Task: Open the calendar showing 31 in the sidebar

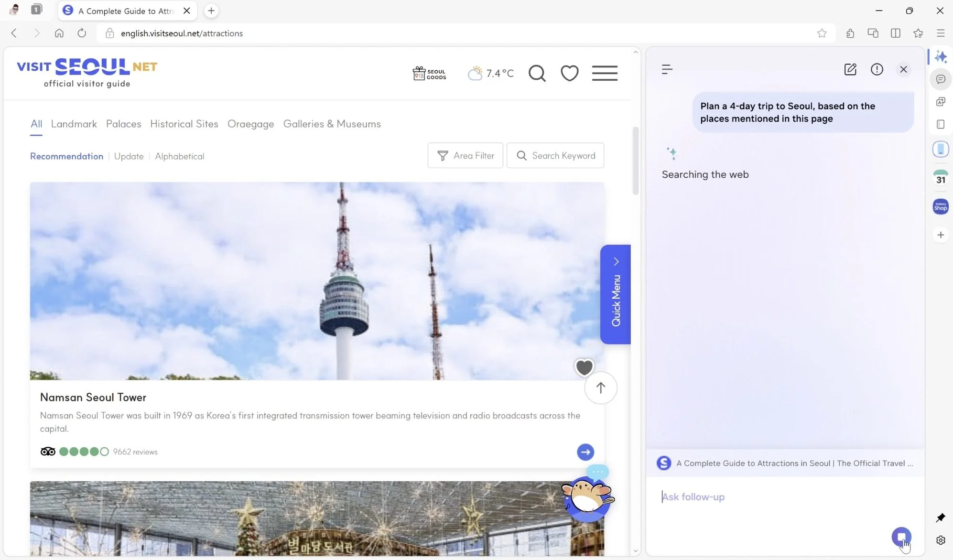Action: click(941, 178)
